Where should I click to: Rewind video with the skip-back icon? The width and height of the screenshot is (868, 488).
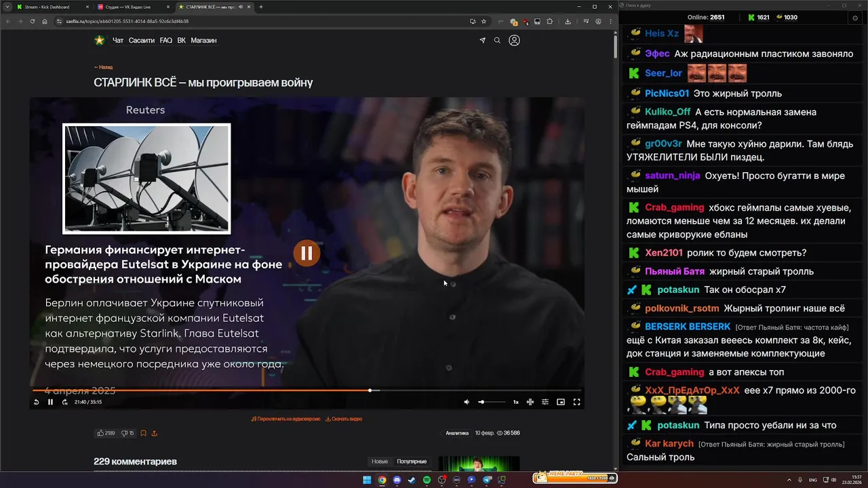pos(36,402)
